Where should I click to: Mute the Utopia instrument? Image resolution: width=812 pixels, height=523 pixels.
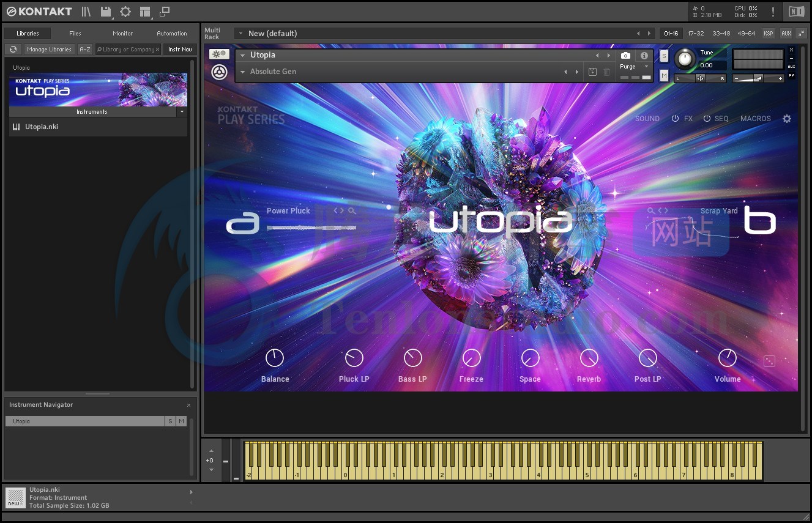[x=665, y=75]
